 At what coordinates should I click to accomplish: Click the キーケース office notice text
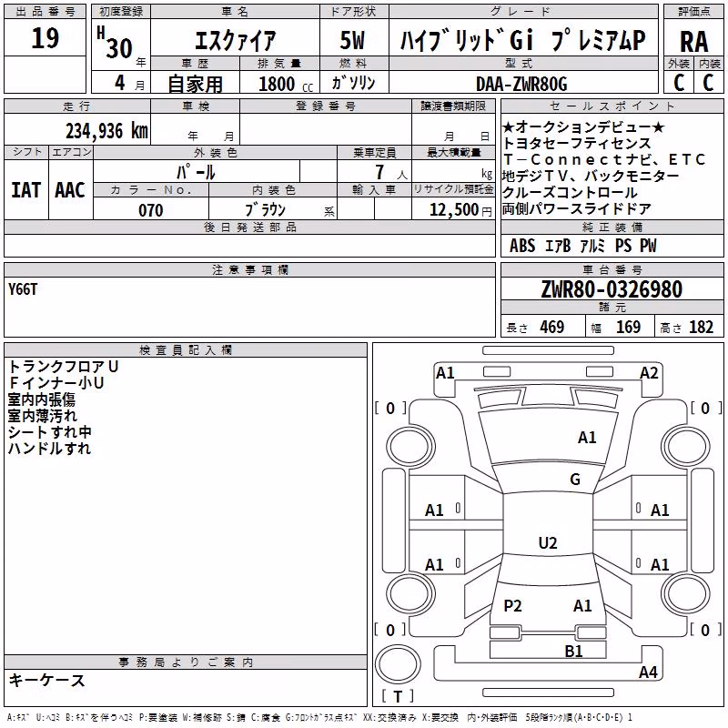point(47,680)
